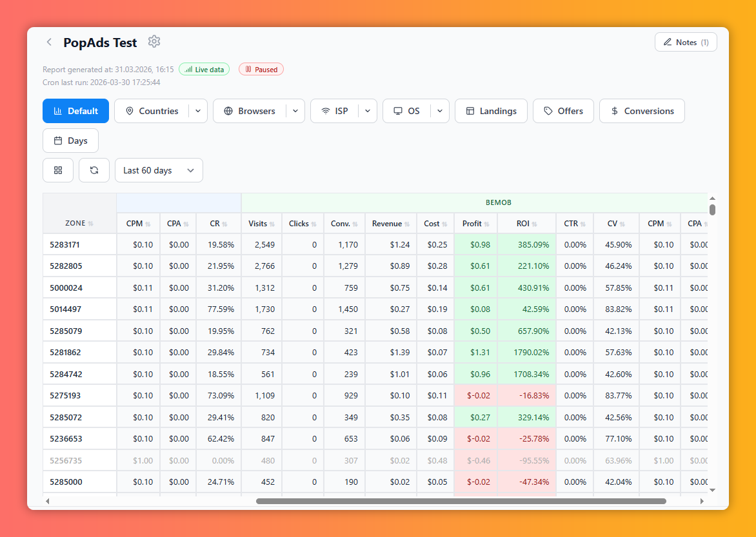The width and height of the screenshot is (756, 537).
Task: Sort by Revenue column arrows
Action: click(407, 224)
